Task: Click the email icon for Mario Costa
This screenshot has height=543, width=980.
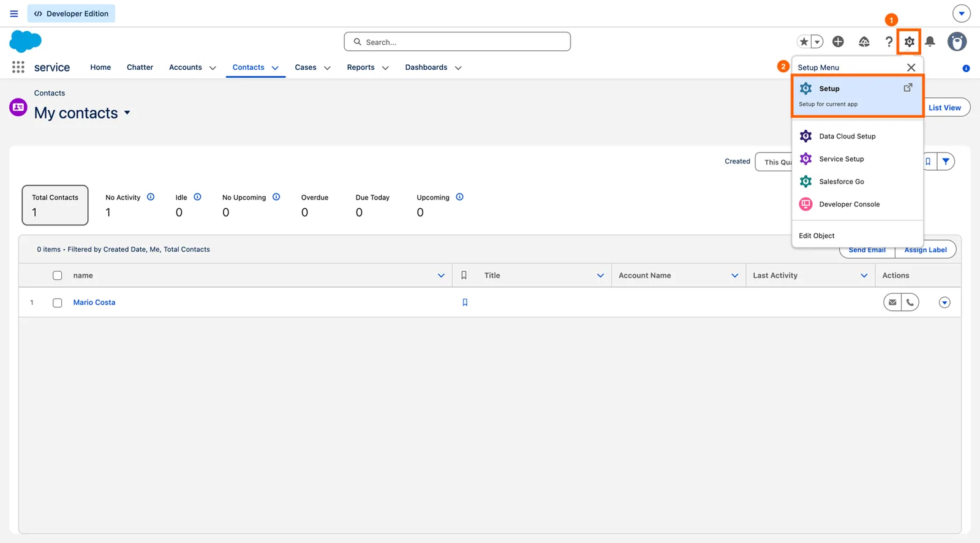Action: click(x=892, y=302)
